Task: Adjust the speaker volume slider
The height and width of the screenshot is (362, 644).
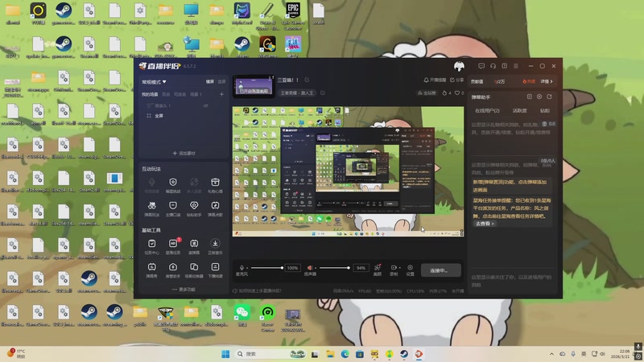Action: [x=335, y=268]
